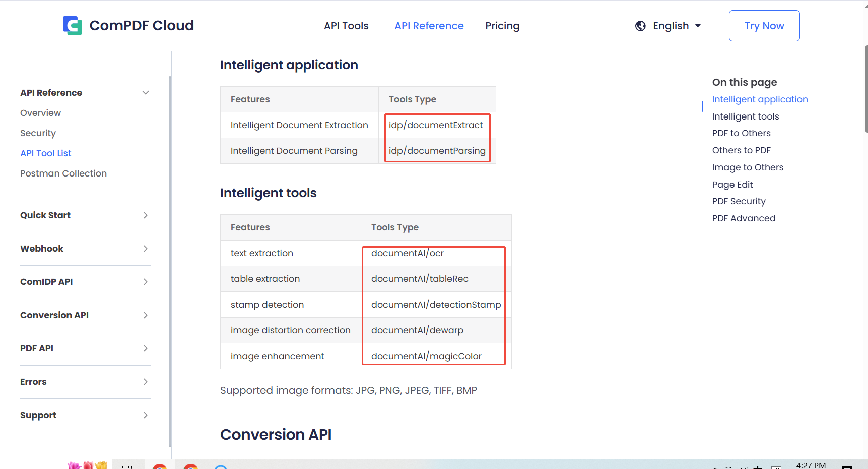Click the Try Now button

tap(764, 25)
